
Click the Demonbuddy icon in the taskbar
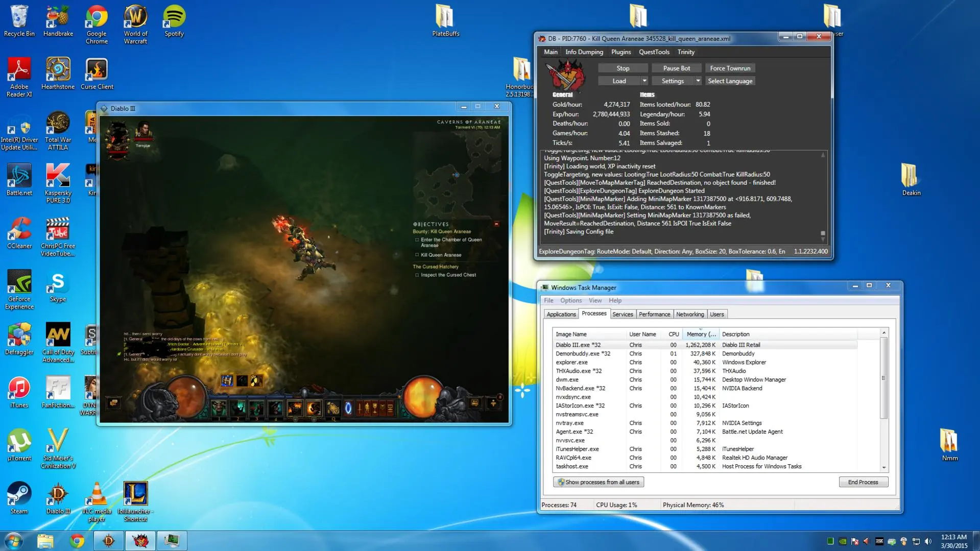(140, 540)
